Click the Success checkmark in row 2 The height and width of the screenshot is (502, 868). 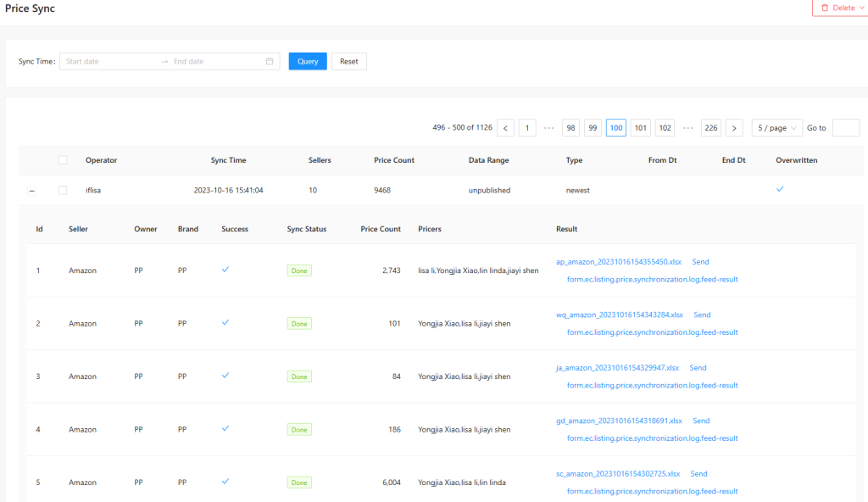[225, 322]
